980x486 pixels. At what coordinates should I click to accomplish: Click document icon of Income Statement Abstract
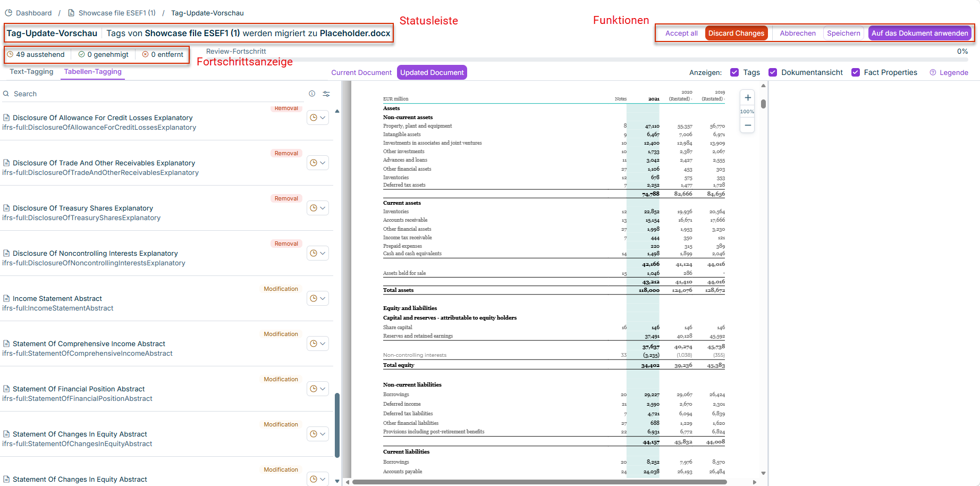(6, 298)
